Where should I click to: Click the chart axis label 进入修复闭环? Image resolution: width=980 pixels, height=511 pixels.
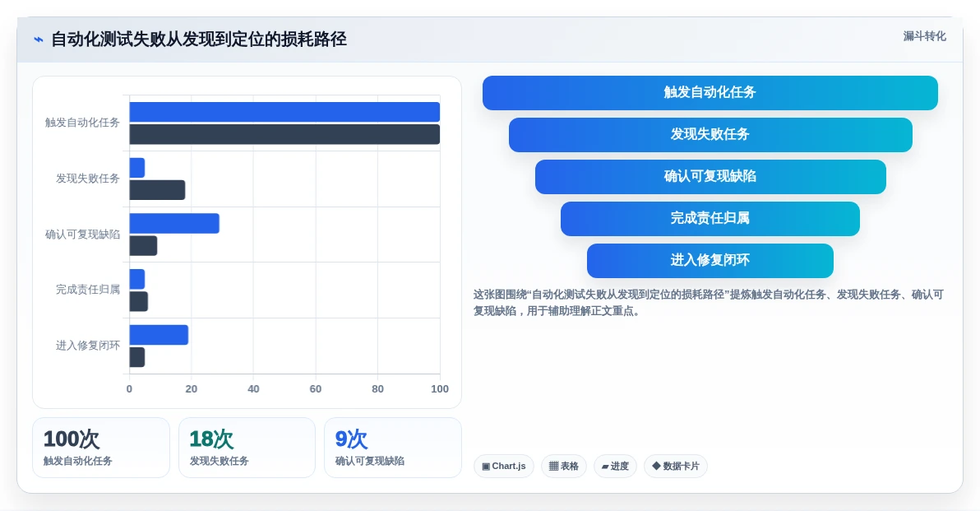coord(87,346)
